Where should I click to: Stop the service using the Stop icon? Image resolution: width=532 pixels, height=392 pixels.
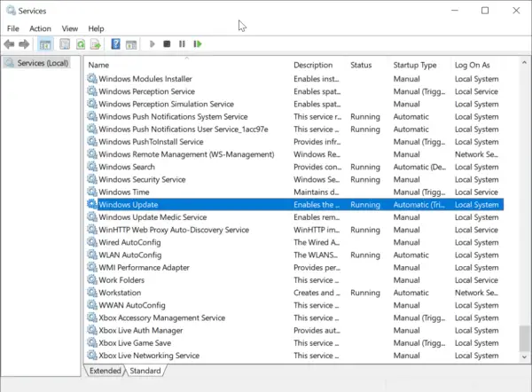pyautogui.click(x=167, y=43)
